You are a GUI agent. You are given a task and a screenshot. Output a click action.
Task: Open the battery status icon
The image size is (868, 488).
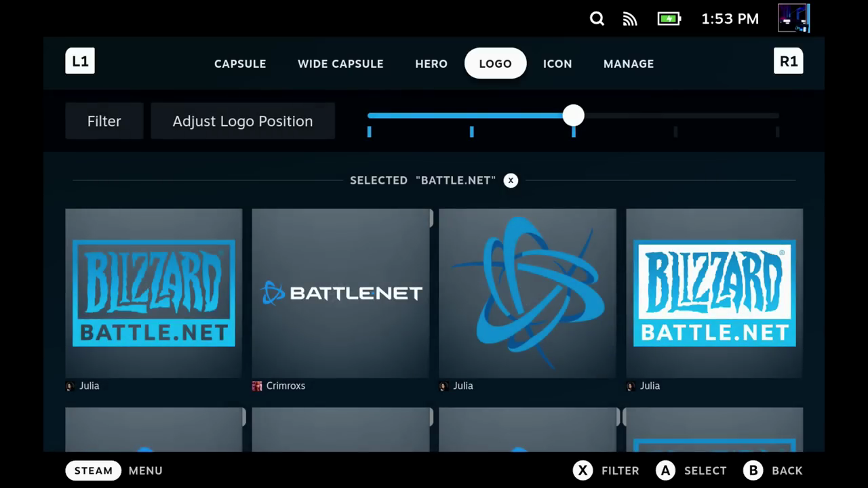click(669, 19)
